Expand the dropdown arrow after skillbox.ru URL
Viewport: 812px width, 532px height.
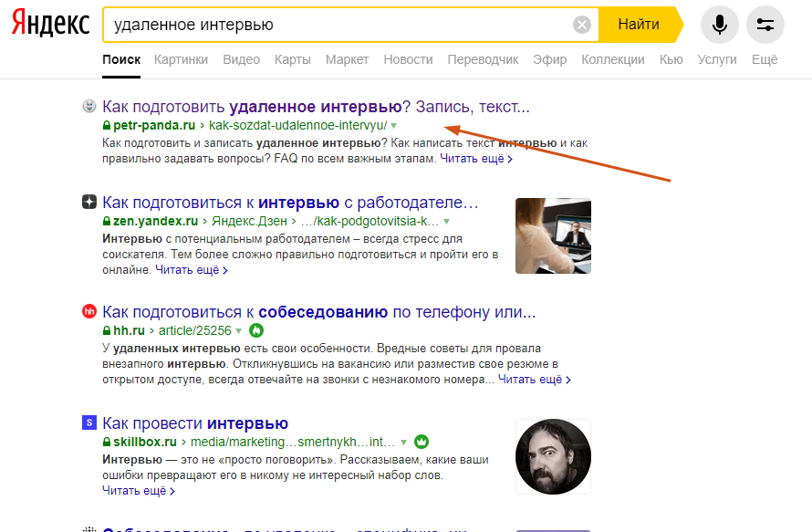click(403, 443)
